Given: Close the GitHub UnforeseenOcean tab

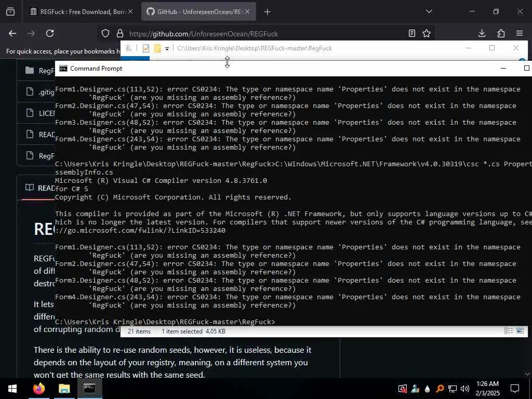Looking at the screenshot, I should point(247,11).
